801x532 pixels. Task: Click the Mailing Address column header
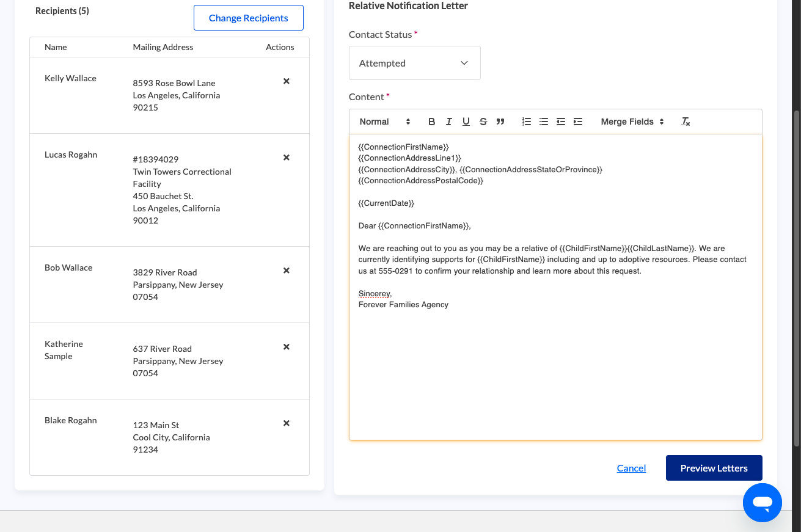163,47
